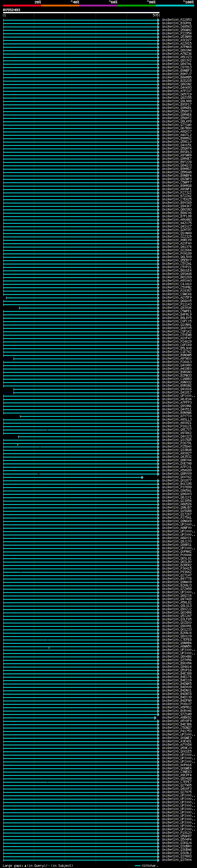Open hit UniRef100_Q56WH2
This screenshot has width=197, height=868.
pyautogui.click(x=176, y=30)
